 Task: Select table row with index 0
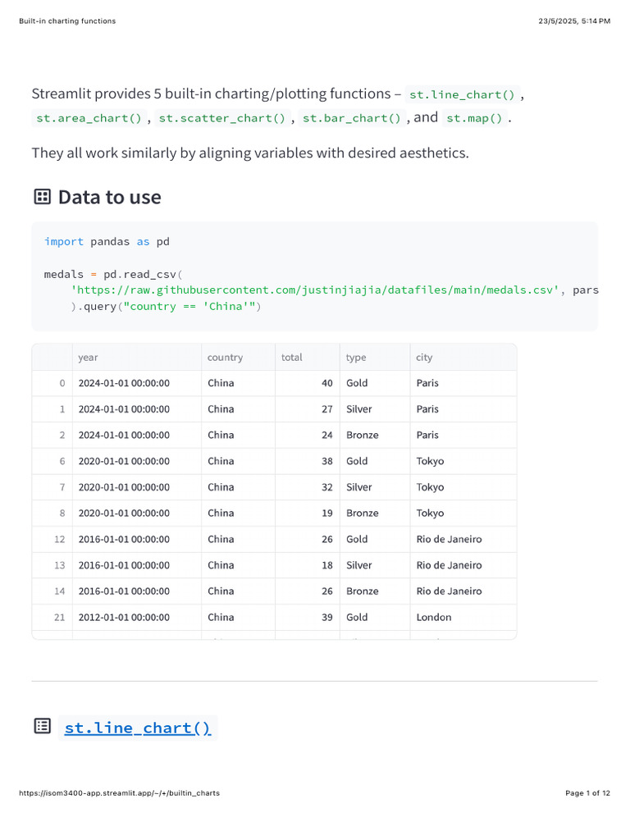(x=274, y=383)
